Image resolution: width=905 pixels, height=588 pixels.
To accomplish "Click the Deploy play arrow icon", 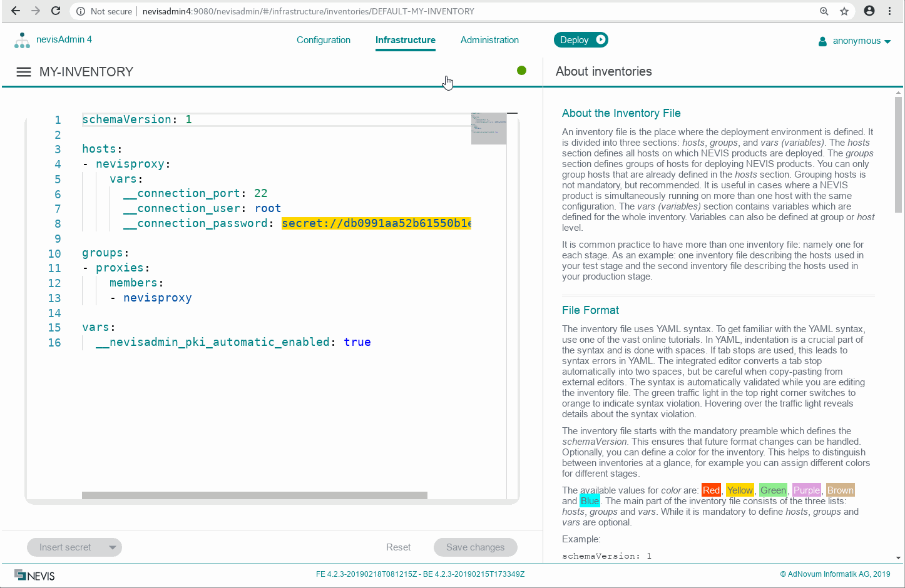I will tap(601, 39).
